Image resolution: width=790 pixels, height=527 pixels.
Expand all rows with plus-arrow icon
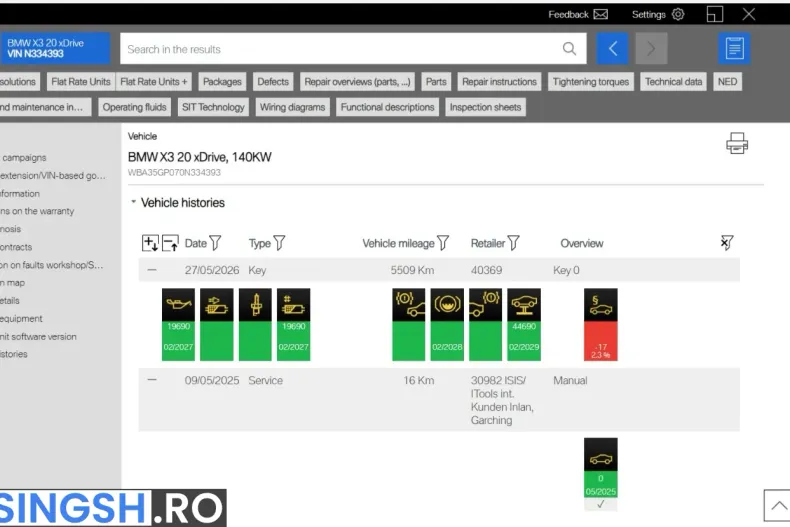150,243
